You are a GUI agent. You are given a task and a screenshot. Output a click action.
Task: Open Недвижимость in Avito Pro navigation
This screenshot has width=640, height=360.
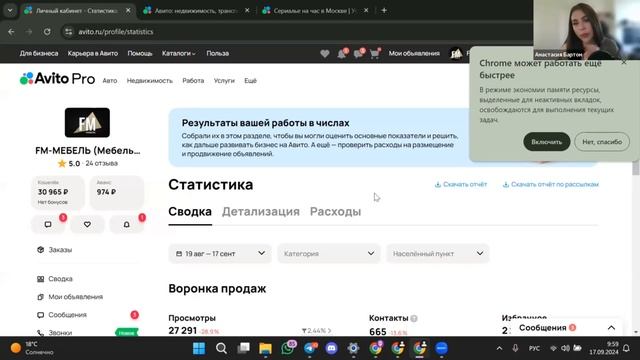pos(149,81)
